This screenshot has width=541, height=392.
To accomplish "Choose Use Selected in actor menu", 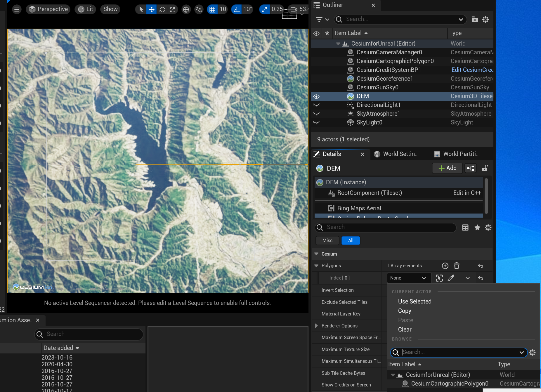I will point(415,301).
